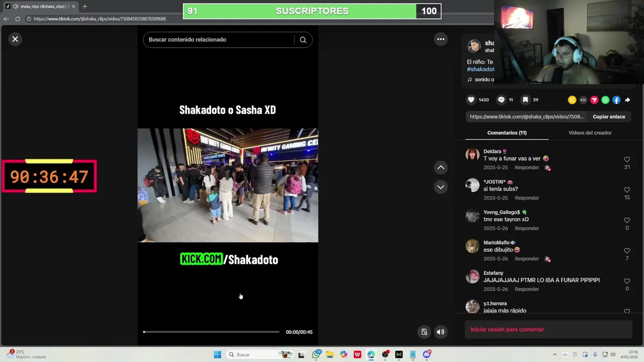Click the 'sonido o...' music link
The width and height of the screenshot is (644, 362).
point(481,79)
